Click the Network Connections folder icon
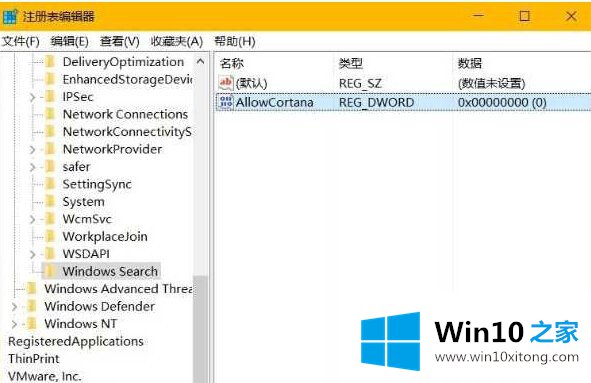The width and height of the screenshot is (591, 383). (x=50, y=114)
